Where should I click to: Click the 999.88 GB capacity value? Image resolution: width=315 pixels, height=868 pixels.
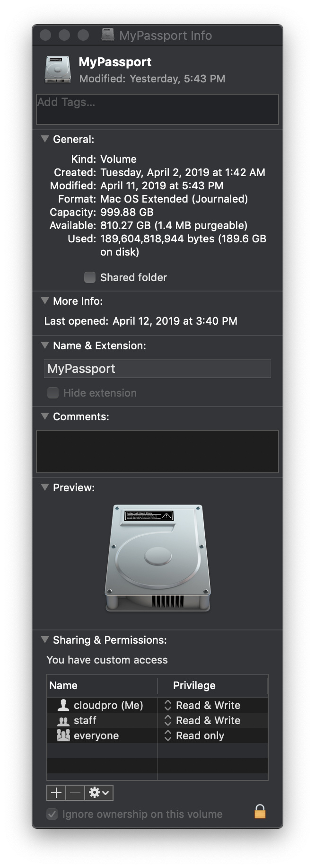(127, 212)
